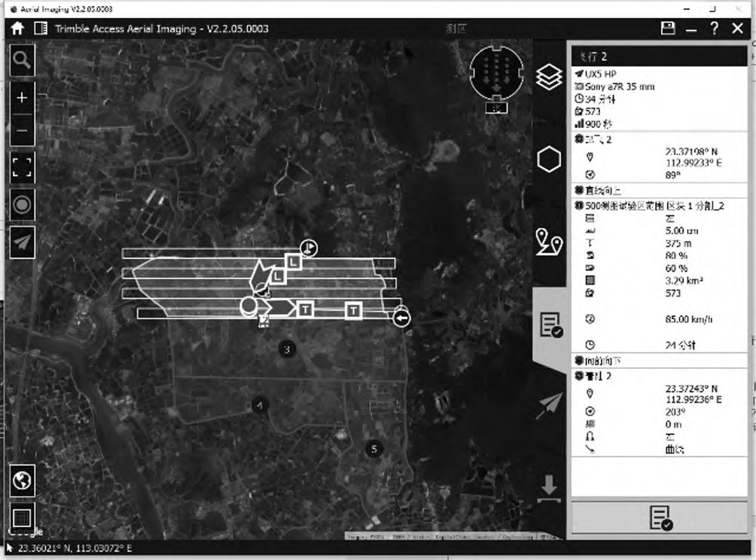Viewport: 756px width, 560px height.
Task: Toggle the globe basemap button
Action: 22,480
